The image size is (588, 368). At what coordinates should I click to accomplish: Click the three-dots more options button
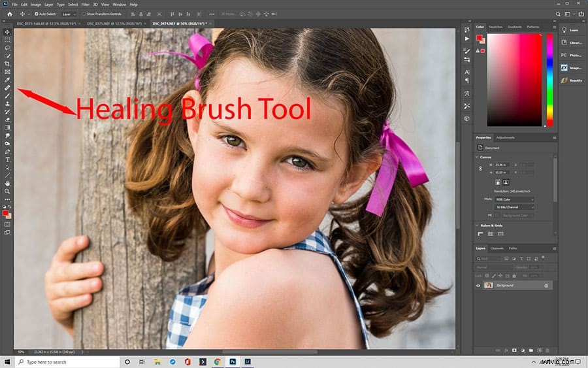(212, 14)
